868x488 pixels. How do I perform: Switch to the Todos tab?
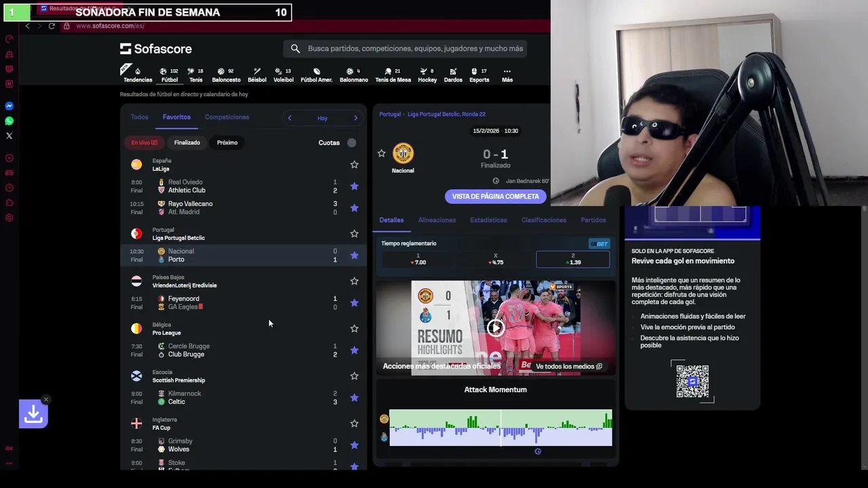coord(139,117)
